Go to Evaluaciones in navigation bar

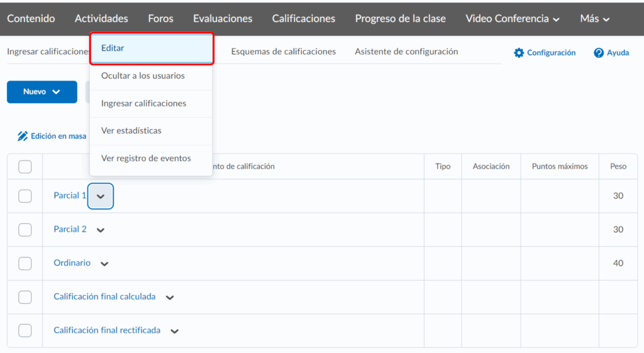[x=223, y=19]
